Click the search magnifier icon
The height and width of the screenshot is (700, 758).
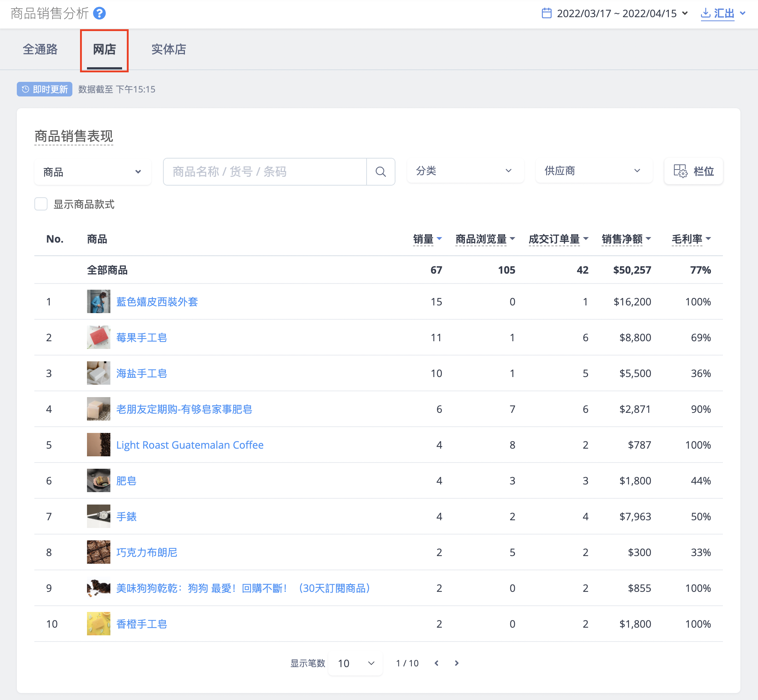click(380, 172)
